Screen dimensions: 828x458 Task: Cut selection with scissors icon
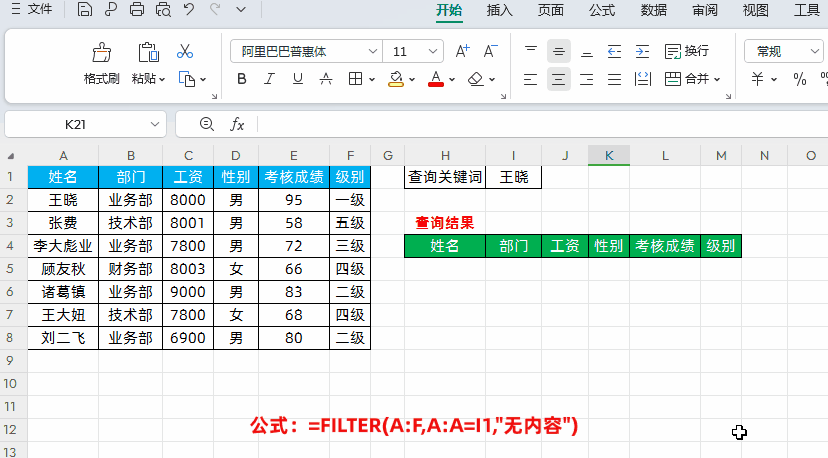[185, 51]
